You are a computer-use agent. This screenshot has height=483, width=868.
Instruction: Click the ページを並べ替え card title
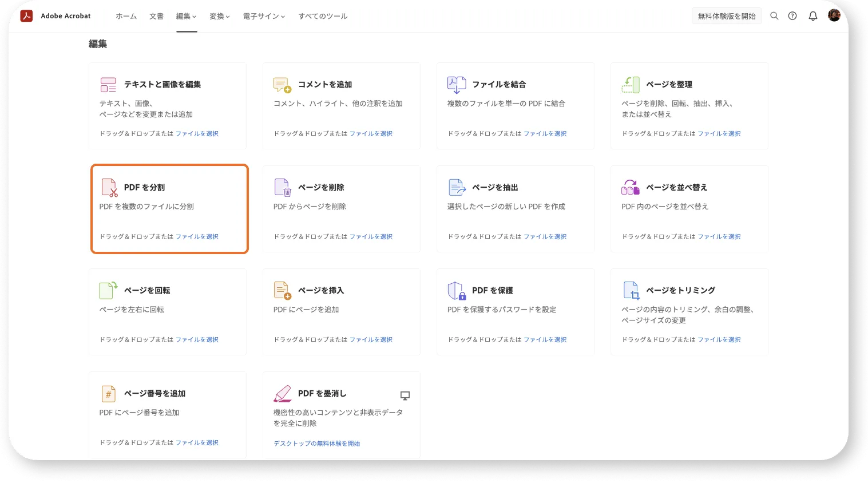point(677,187)
